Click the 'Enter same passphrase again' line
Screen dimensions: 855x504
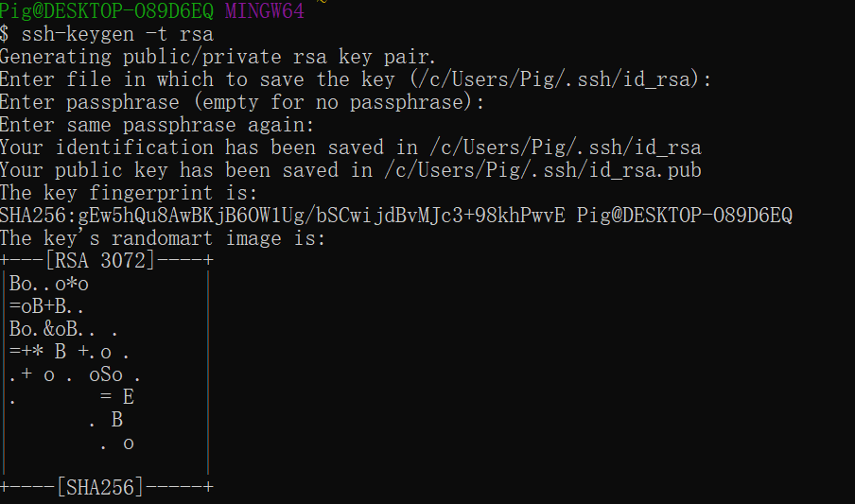156,125
